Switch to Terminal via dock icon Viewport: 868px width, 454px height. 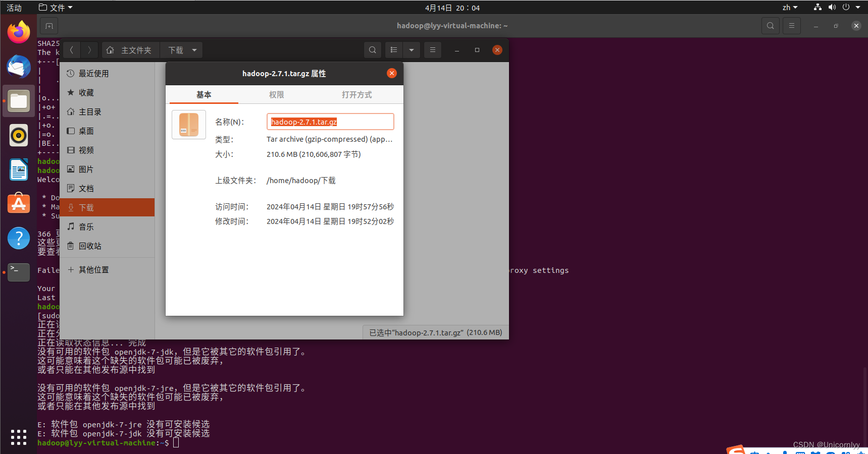pos(19,272)
